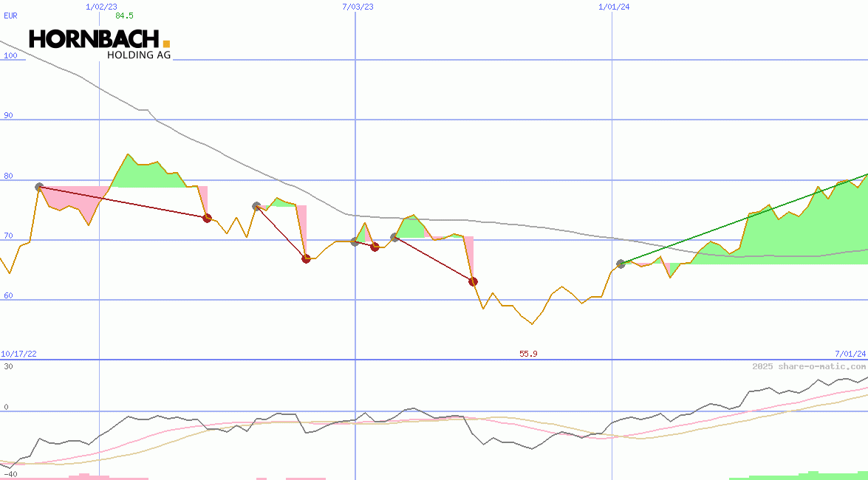Click the red dot ending the first downtrend line
The height and width of the screenshot is (480, 868).
point(207,218)
